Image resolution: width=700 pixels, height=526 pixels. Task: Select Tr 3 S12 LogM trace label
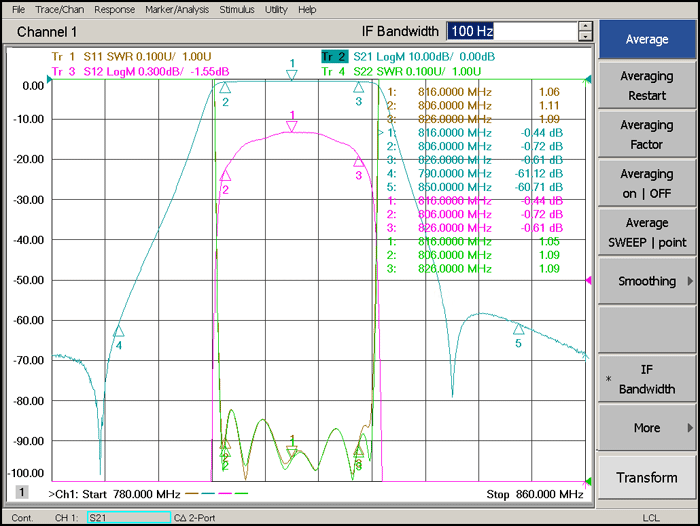tap(140, 71)
